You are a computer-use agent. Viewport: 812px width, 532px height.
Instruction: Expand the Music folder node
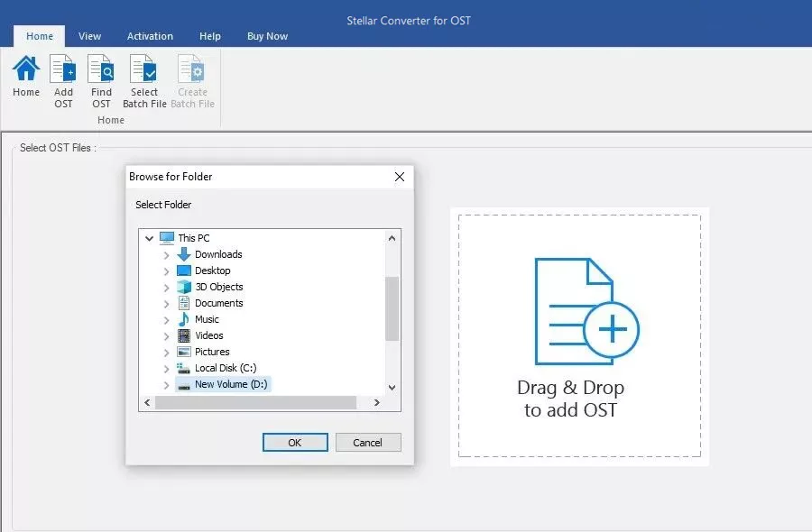166,320
